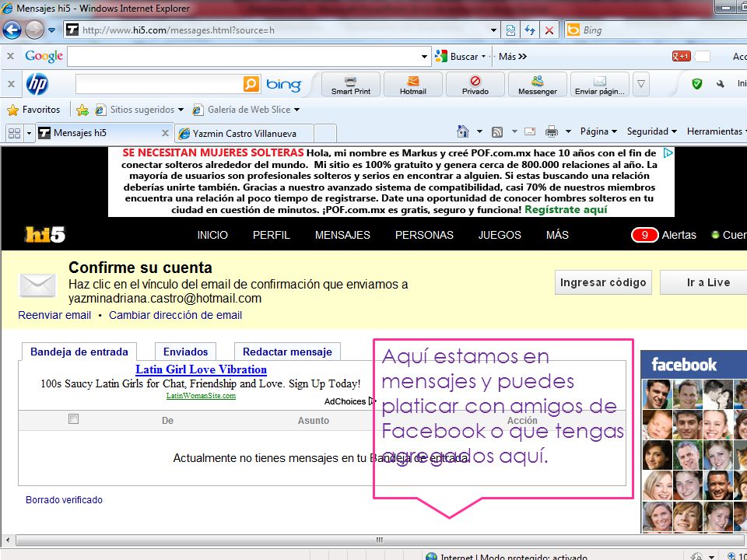Close the HP toolbar with its X
This screenshot has width=747, height=560.
point(11,84)
